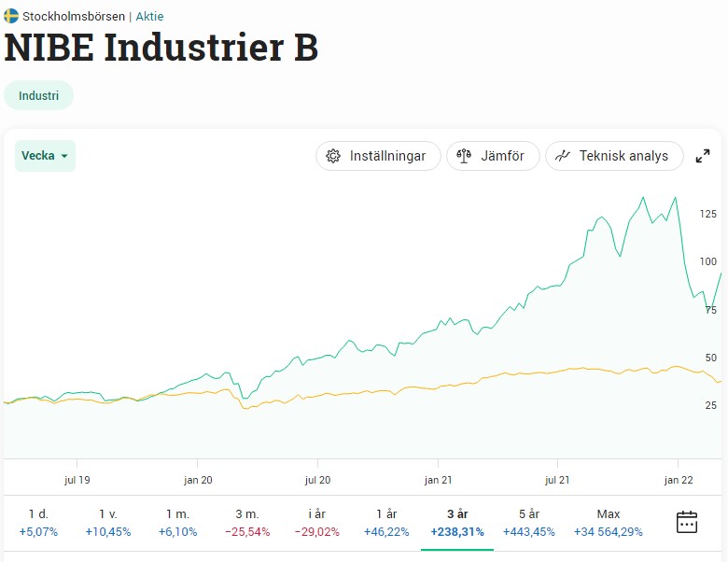The image size is (728, 562).
Task: Show the Max time range
Action: [608, 523]
